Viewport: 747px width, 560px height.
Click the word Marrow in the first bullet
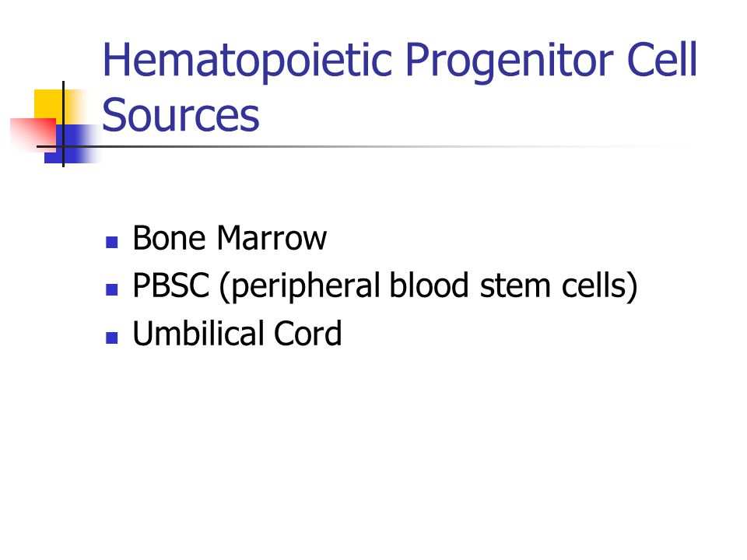coord(272,238)
